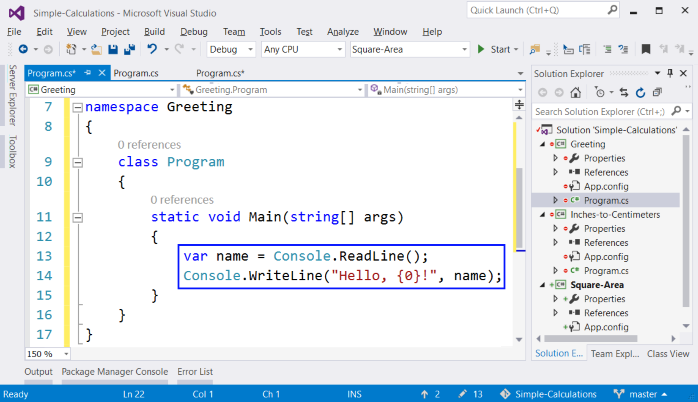Undo the last action
Viewport: 698px width, 402px height.
152,49
